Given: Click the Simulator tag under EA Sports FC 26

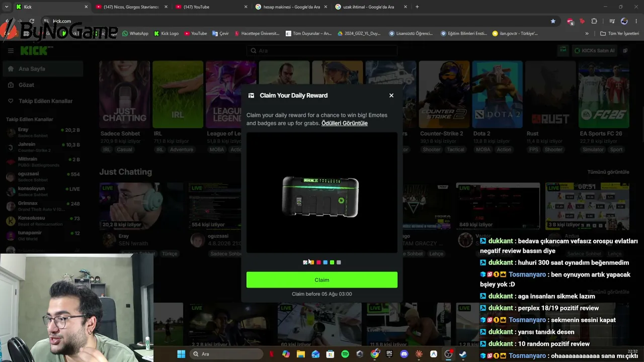Looking at the screenshot, I should click(593, 149).
